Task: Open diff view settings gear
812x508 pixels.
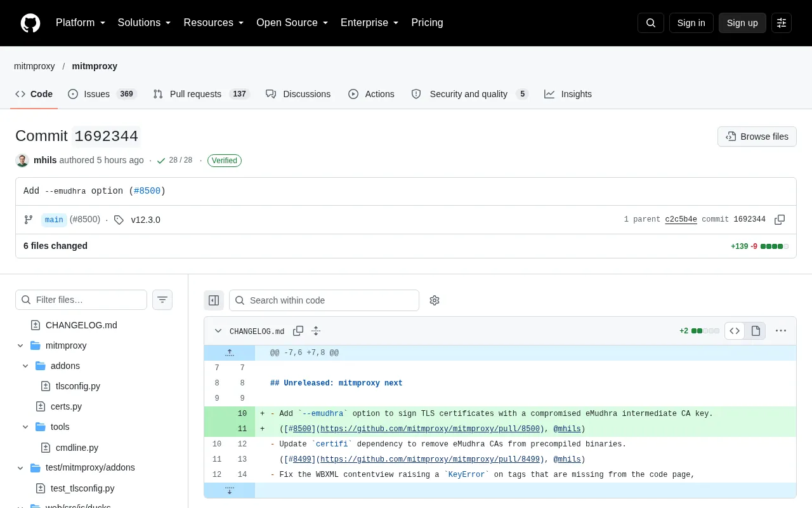Action: (x=435, y=300)
